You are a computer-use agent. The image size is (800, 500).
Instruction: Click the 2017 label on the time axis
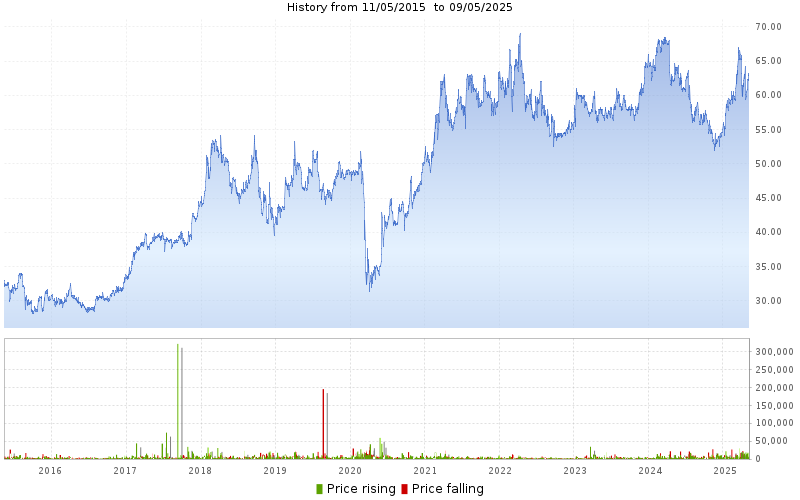click(125, 470)
